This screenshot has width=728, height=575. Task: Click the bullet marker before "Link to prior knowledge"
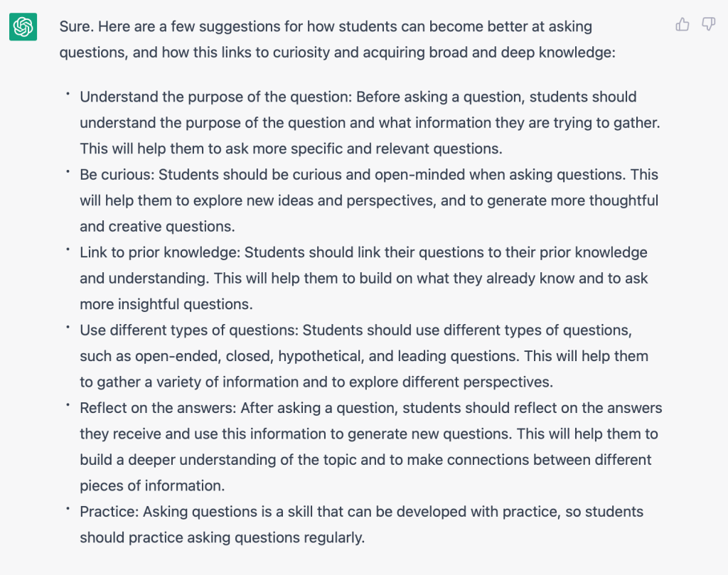pyautogui.click(x=68, y=249)
